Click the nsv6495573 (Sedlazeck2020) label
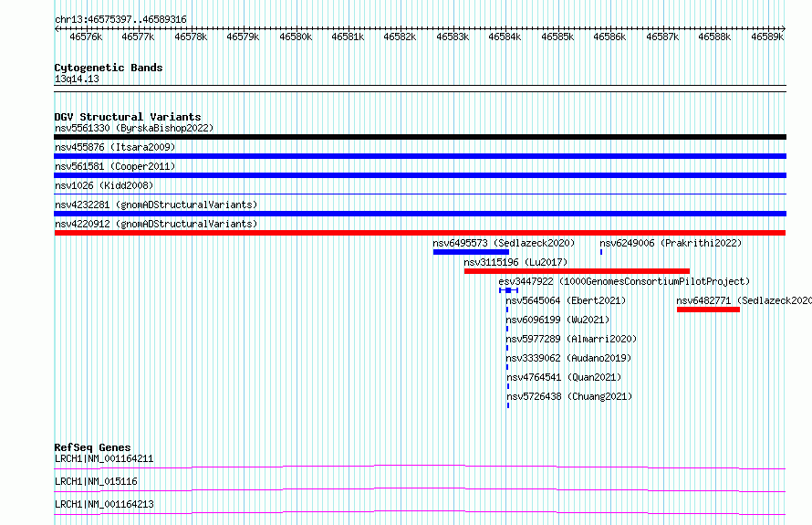The image size is (812, 525). [504, 243]
